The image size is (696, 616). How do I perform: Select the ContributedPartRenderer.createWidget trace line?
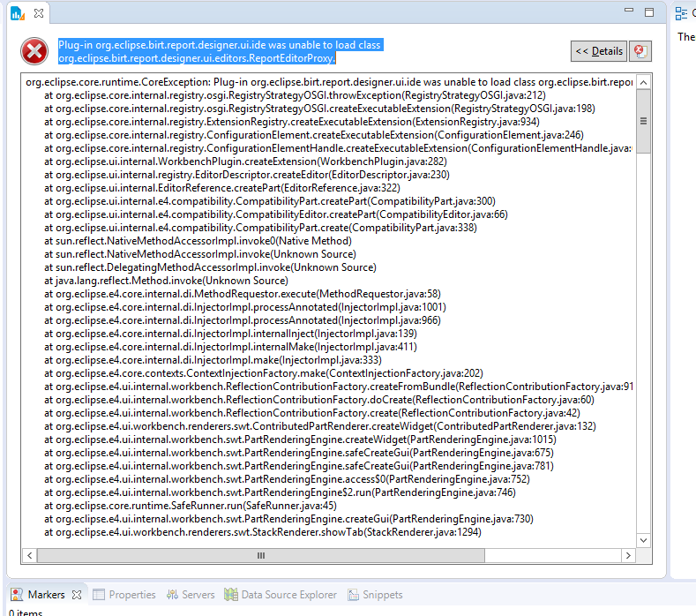point(319,426)
